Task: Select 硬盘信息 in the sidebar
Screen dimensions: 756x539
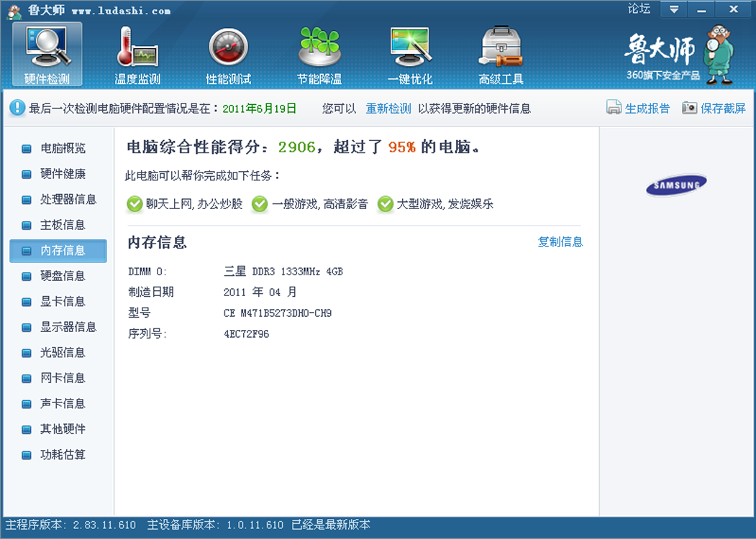Action: [x=58, y=276]
